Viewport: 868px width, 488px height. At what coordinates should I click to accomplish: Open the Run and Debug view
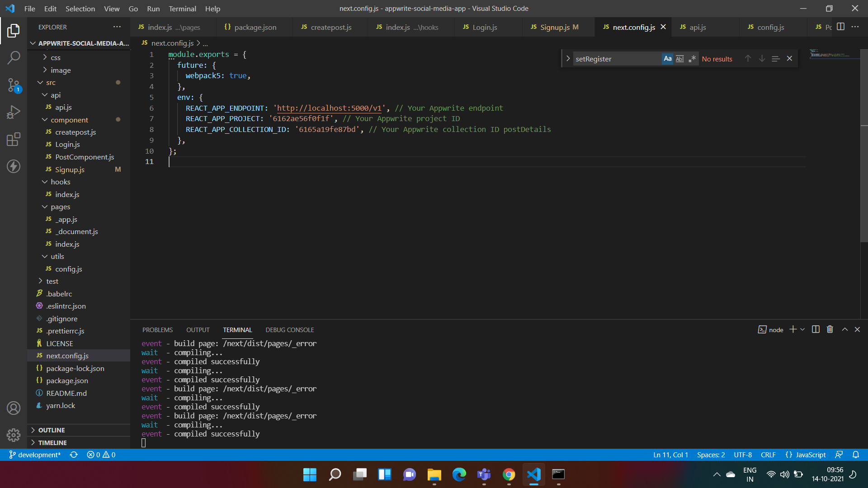coord(14,112)
